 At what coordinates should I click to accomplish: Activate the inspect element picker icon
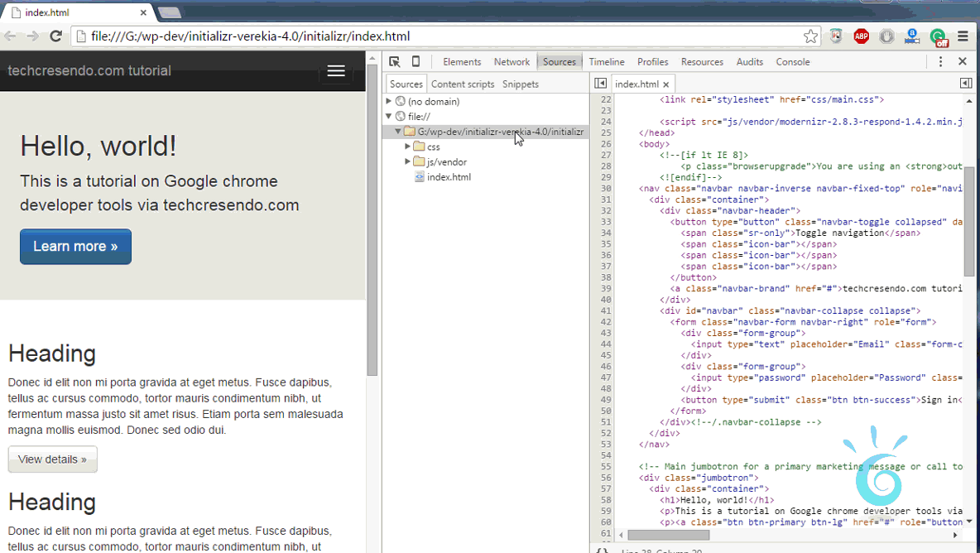(x=394, y=61)
